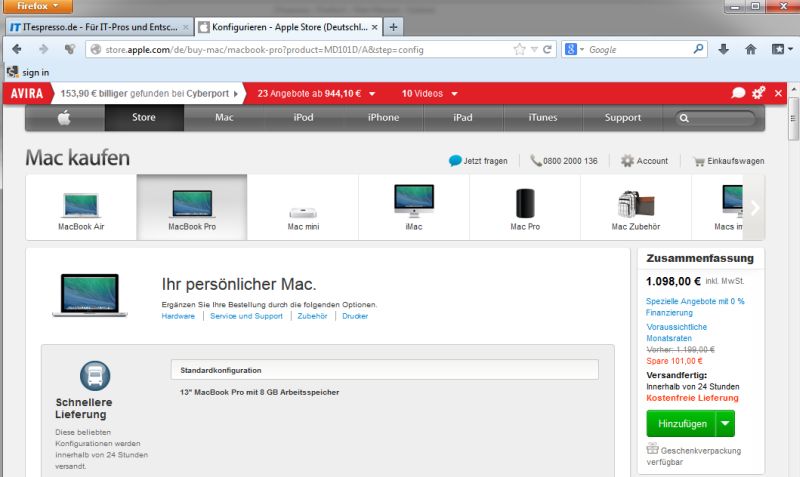Image resolution: width=800 pixels, height=477 pixels.
Task: Open the iPhone navigation item
Action: pos(383,117)
